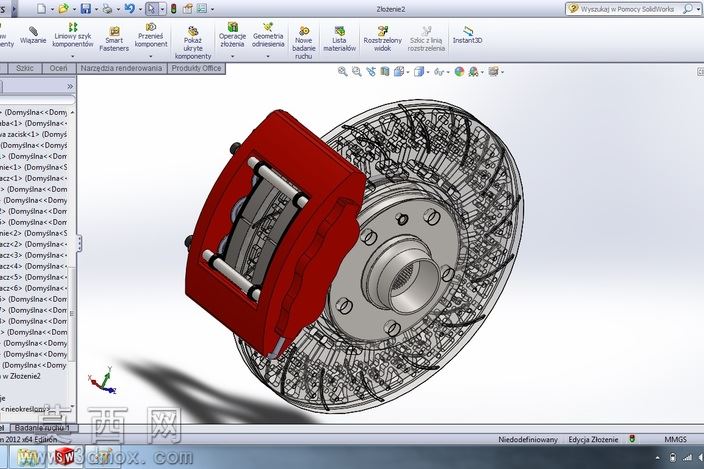This screenshot has width=704, height=469.
Task: Click the search magnifier button
Action: [687, 9]
